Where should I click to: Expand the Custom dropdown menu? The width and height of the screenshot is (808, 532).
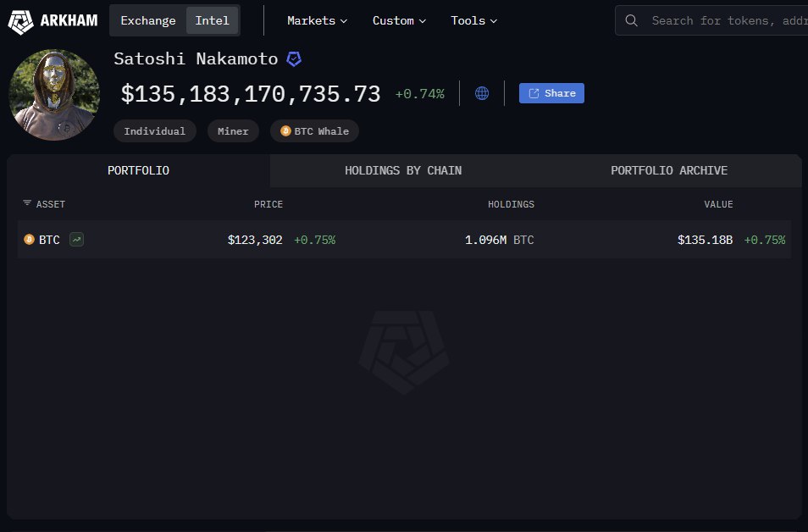click(399, 20)
